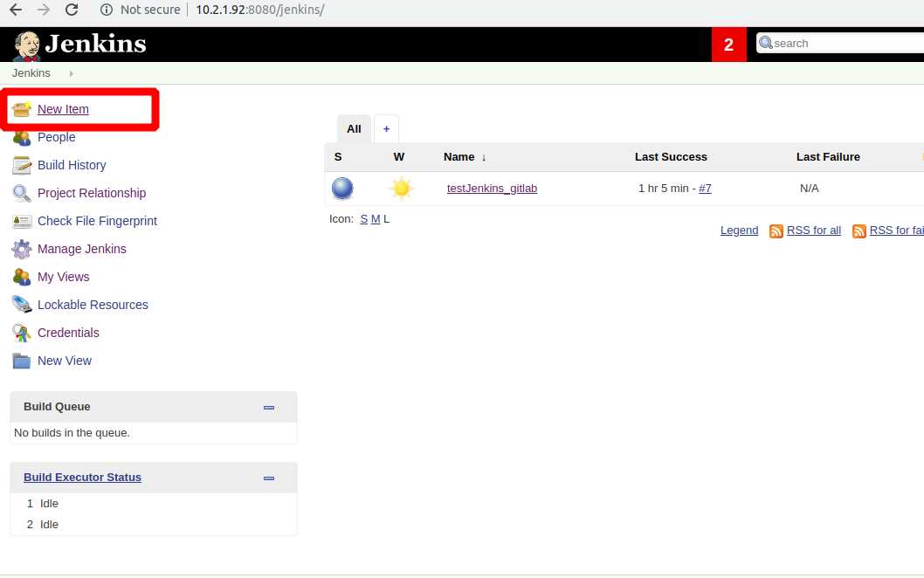Click the New View folder icon
Screen dimensions: 924x578
(x=22, y=361)
